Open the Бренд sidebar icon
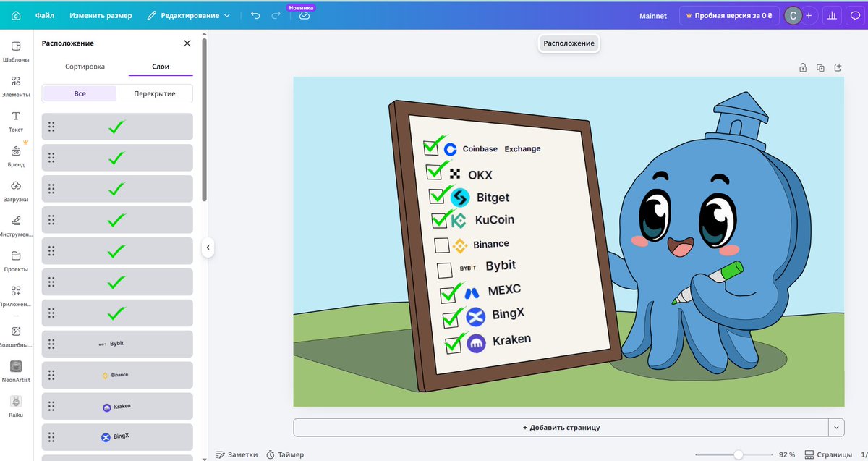This screenshot has width=868, height=461. click(16, 156)
